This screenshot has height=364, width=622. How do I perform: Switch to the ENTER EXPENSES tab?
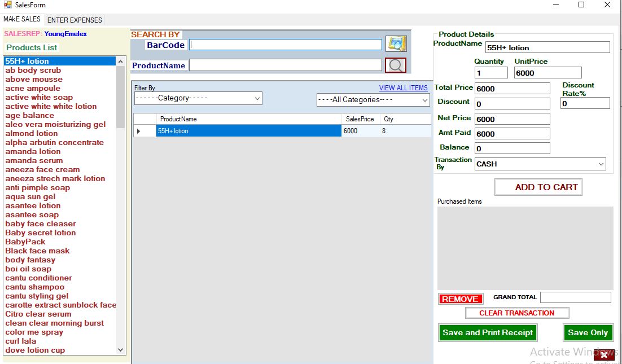(74, 19)
